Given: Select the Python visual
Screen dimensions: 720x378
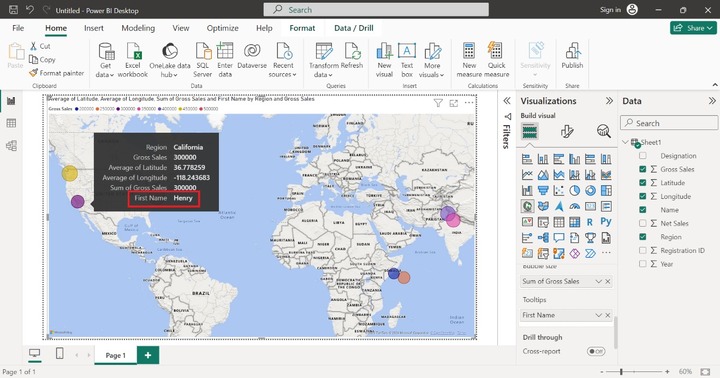Looking at the screenshot, I should click(x=606, y=222).
